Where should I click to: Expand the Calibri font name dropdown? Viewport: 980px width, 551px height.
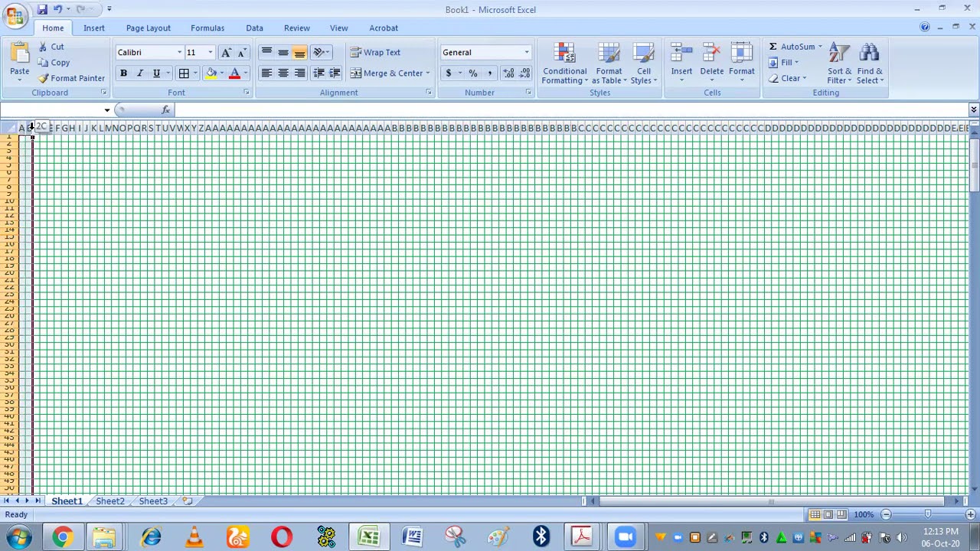coord(179,52)
